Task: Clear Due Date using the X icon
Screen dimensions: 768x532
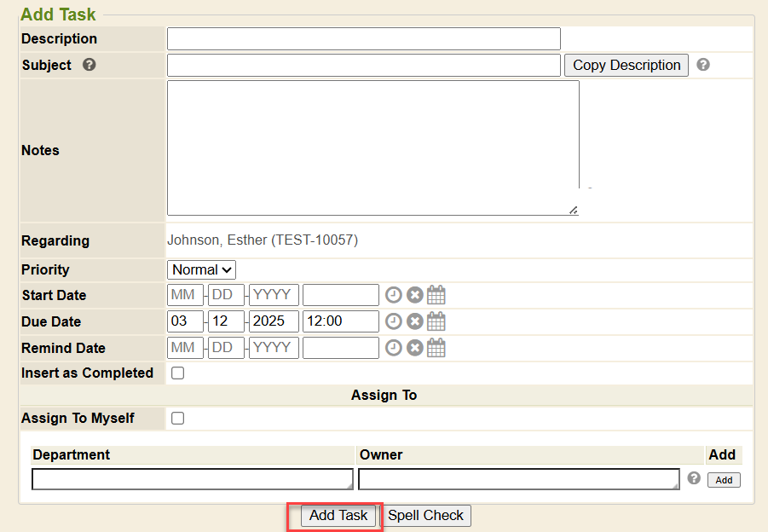Action: [415, 321]
